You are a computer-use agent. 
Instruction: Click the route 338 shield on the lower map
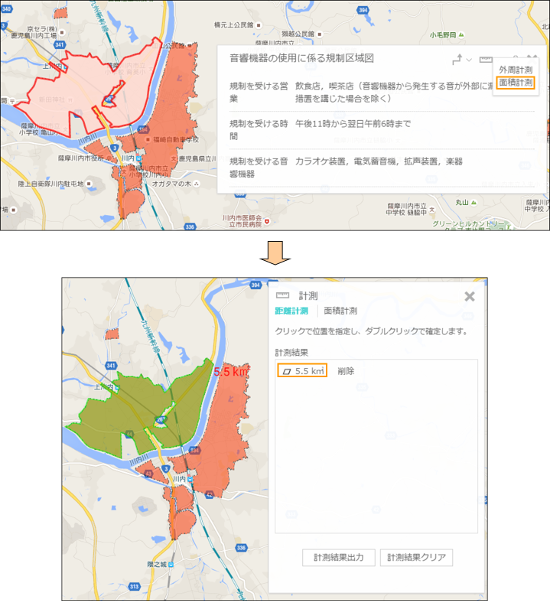coord(241,547)
